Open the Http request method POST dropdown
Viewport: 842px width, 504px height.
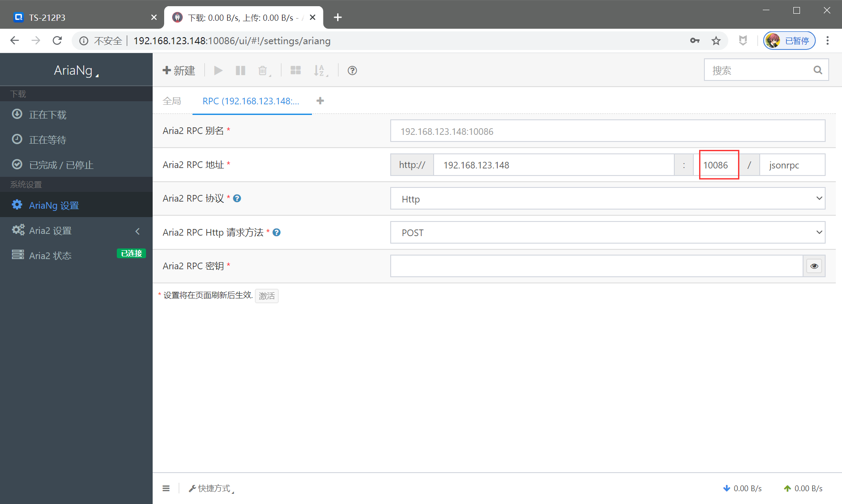607,233
